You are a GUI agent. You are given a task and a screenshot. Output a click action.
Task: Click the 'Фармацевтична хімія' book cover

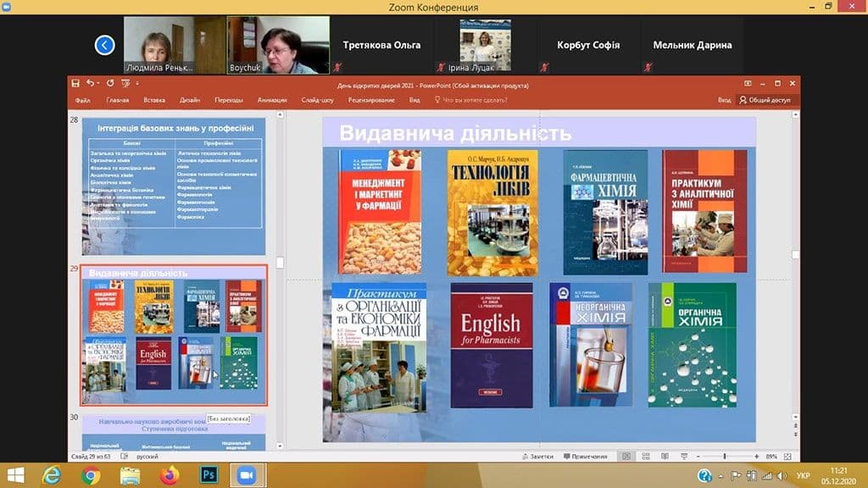click(x=605, y=213)
